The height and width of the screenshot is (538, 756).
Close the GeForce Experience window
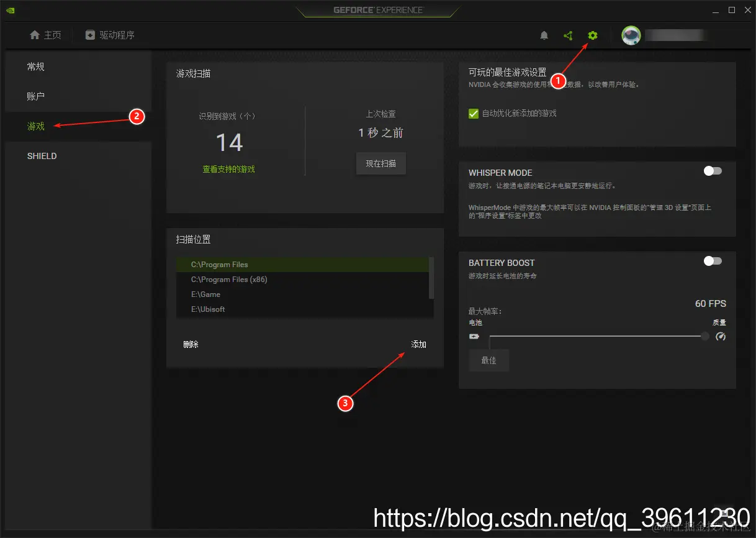(x=747, y=10)
